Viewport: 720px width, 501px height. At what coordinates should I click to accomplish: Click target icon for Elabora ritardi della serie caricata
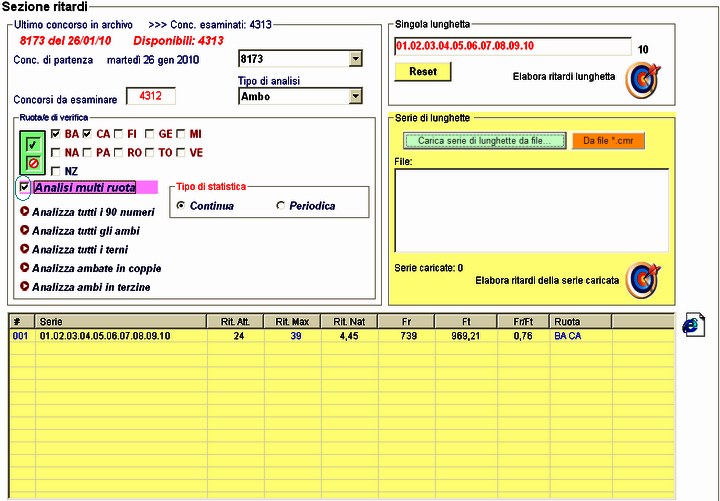pos(643,280)
